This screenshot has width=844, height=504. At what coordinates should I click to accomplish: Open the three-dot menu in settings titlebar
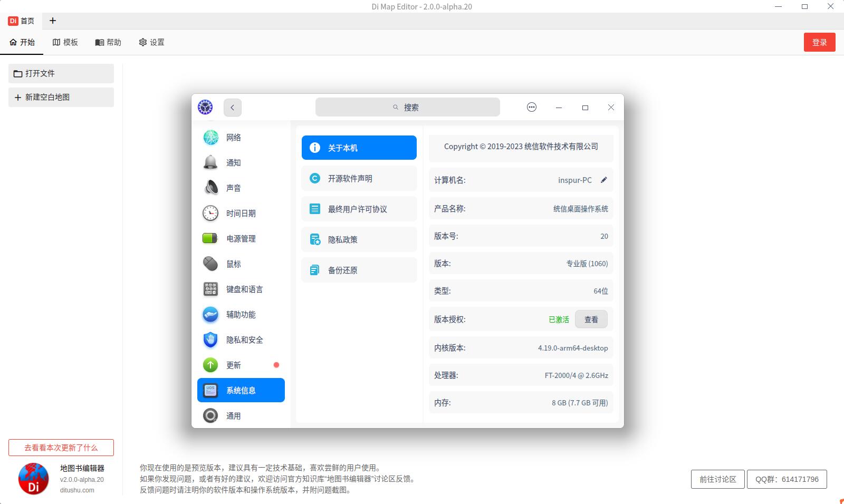click(x=532, y=108)
